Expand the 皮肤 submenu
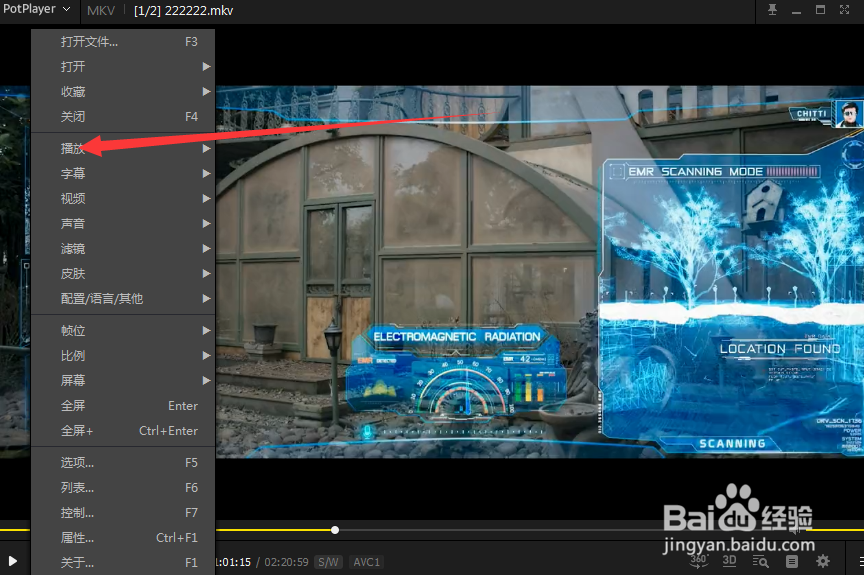 point(123,274)
